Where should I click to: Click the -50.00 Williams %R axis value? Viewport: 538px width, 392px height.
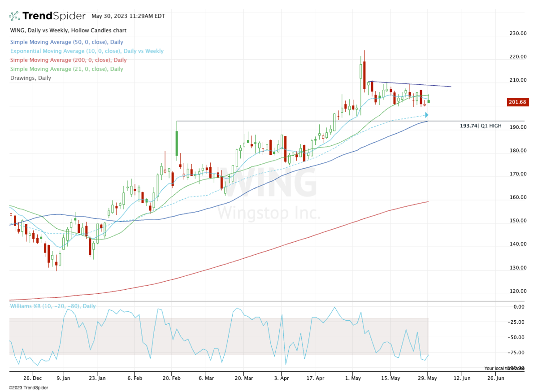[x=517, y=337]
